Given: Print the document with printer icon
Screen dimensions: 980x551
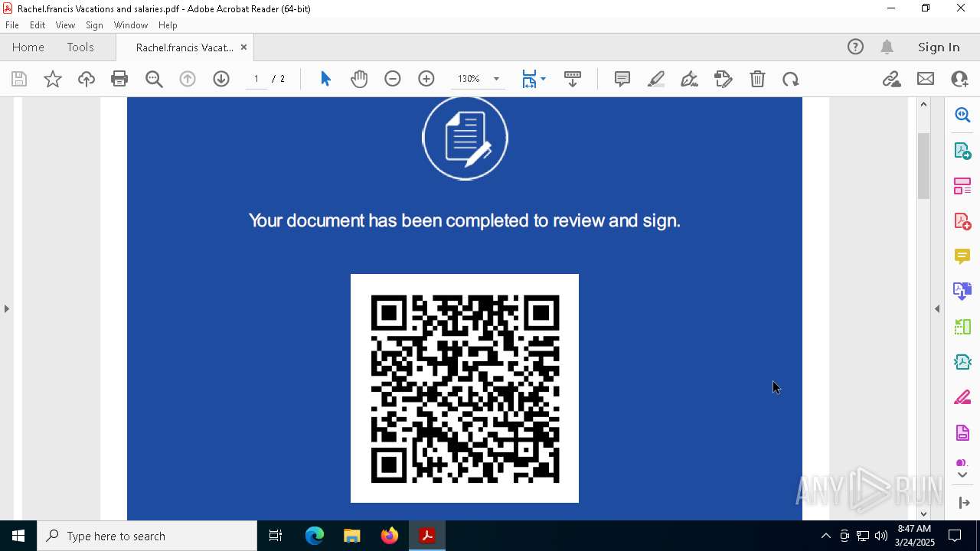Looking at the screenshot, I should coord(119,79).
